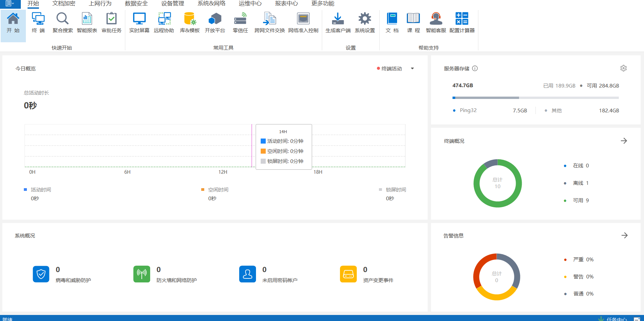Image resolution: width=644 pixels, height=321 pixels.
Task: Click the 零信任 zero trust icon
Action: [x=240, y=22]
